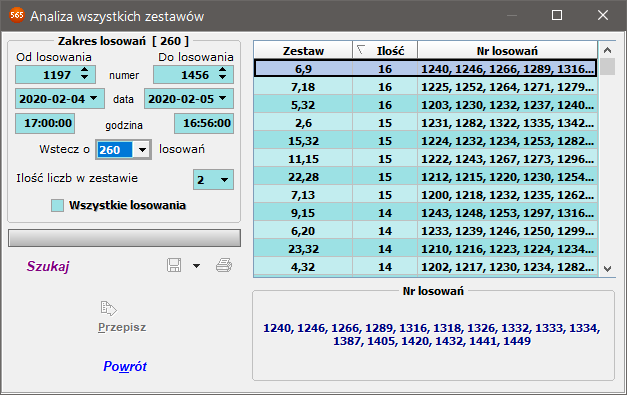Click draw numbers cell starting 1203, 1230
The height and width of the screenshot is (395, 627).
(x=507, y=105)
